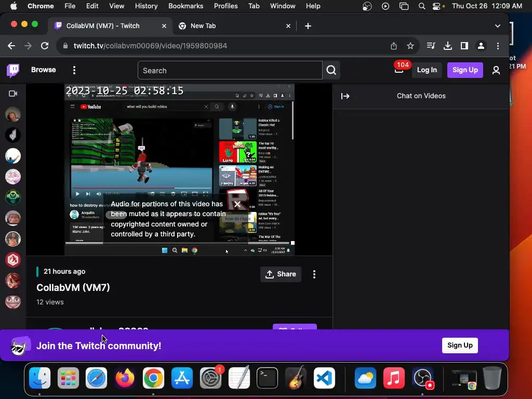Open Visual Studio Code from the Dock
The height and width of the screenshot is (399, 532).
tap(324, 378)
